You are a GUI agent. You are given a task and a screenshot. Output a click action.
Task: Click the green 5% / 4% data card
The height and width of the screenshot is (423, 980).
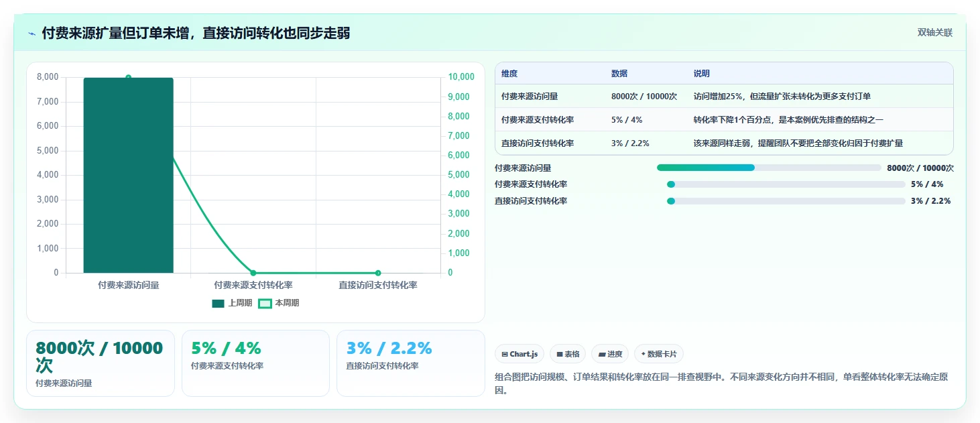(x=255, y=363)
